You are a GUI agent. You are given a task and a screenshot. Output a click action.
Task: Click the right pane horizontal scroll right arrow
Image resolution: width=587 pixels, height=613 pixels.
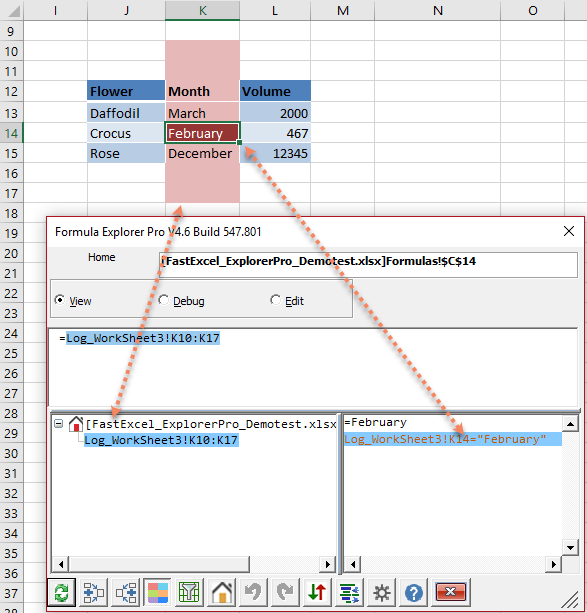[x=553, y=565]
